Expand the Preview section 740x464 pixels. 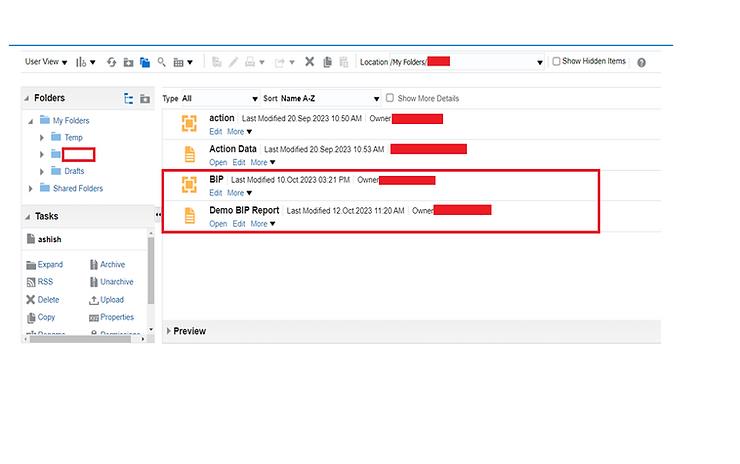point(168,331)
